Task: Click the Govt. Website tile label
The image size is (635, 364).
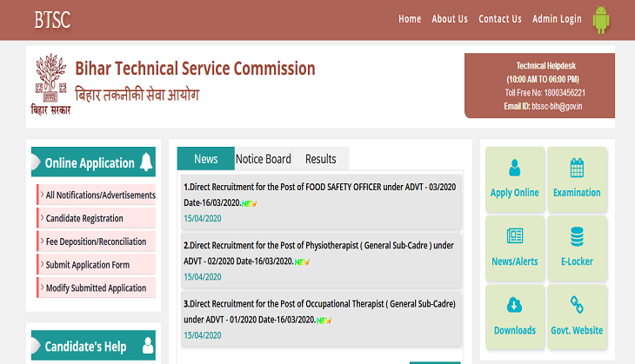Action: 577,330
